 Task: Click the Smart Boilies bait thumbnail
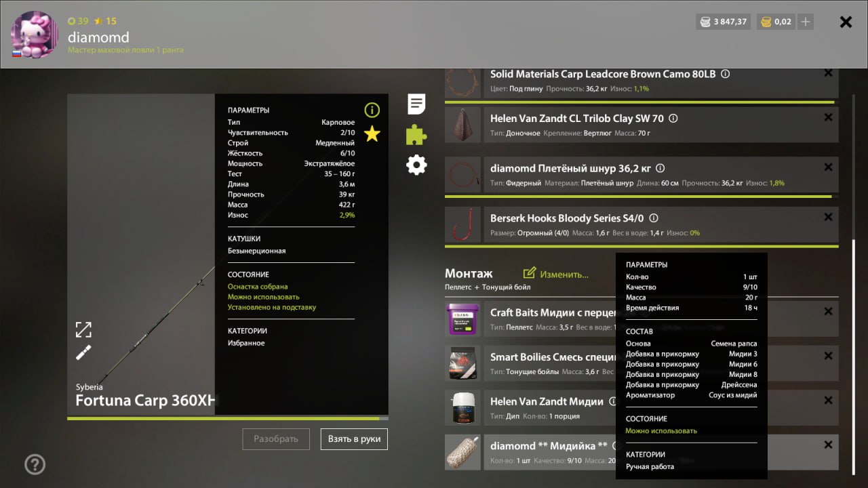point(463,363)
